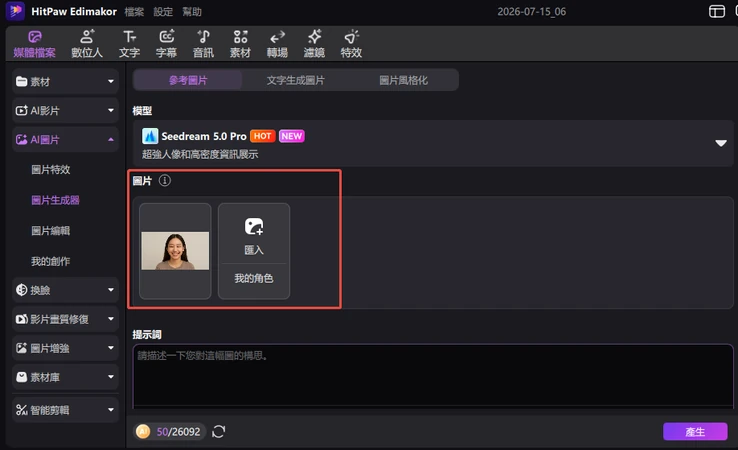Select 圖片生成器 in the sidebar
738x450 pixels.
(x=56, y=200)
